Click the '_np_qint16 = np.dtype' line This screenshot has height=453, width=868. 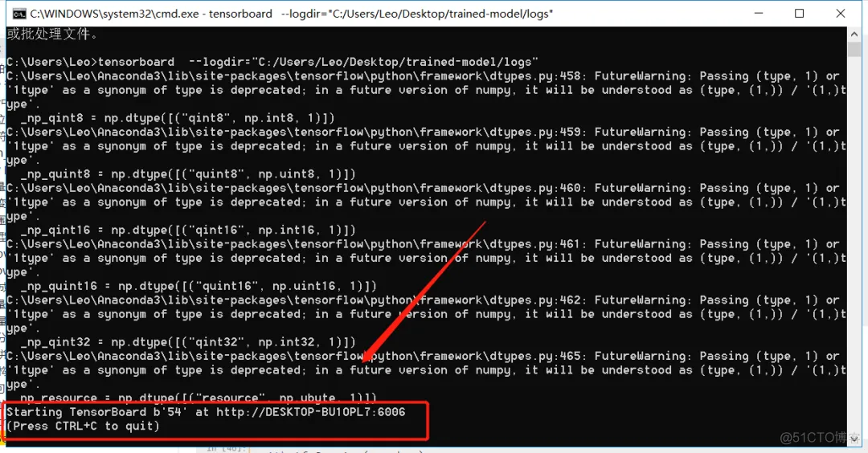click(188, 230)
